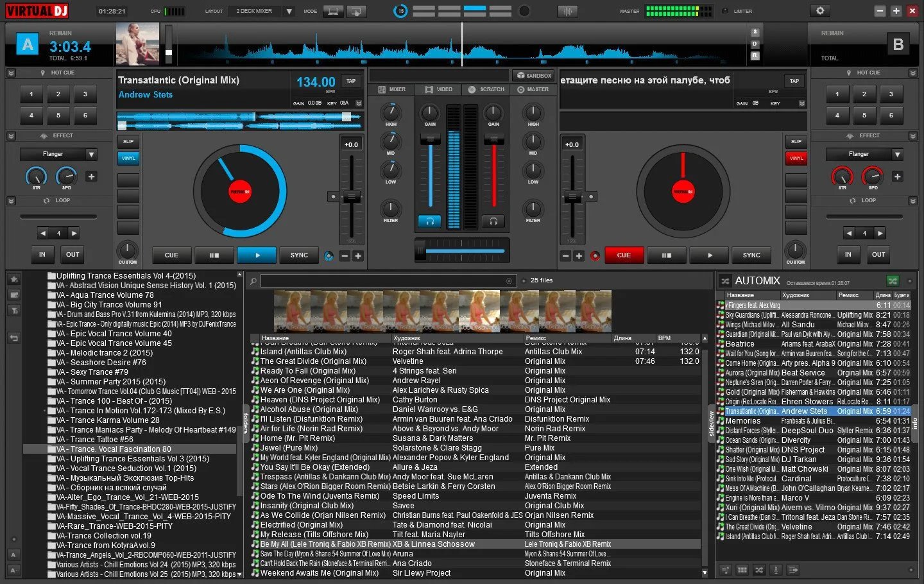Screen dimensions: 924x584
Task: Click the automix shuffle icon
Action: coord(725,281)
